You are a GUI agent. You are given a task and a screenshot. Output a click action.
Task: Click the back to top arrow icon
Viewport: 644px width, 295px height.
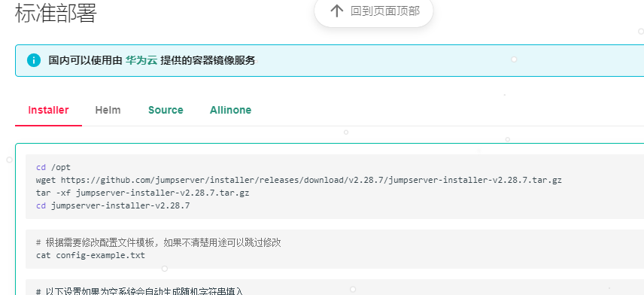[x=337, y=11]
